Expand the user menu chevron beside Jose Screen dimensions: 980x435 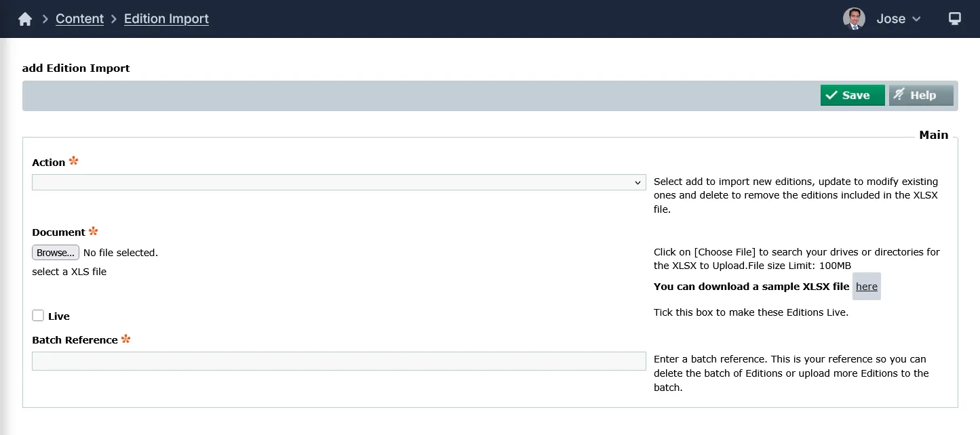point(916,19)
